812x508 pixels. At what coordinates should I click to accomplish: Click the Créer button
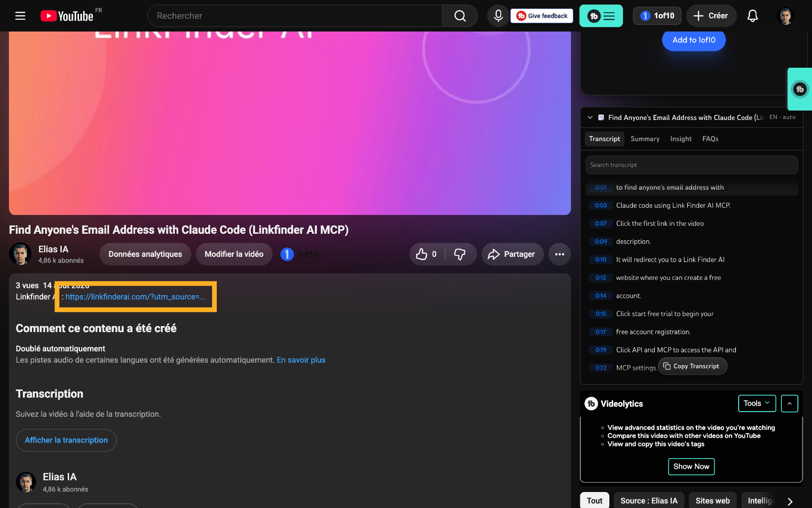[711, 16]
